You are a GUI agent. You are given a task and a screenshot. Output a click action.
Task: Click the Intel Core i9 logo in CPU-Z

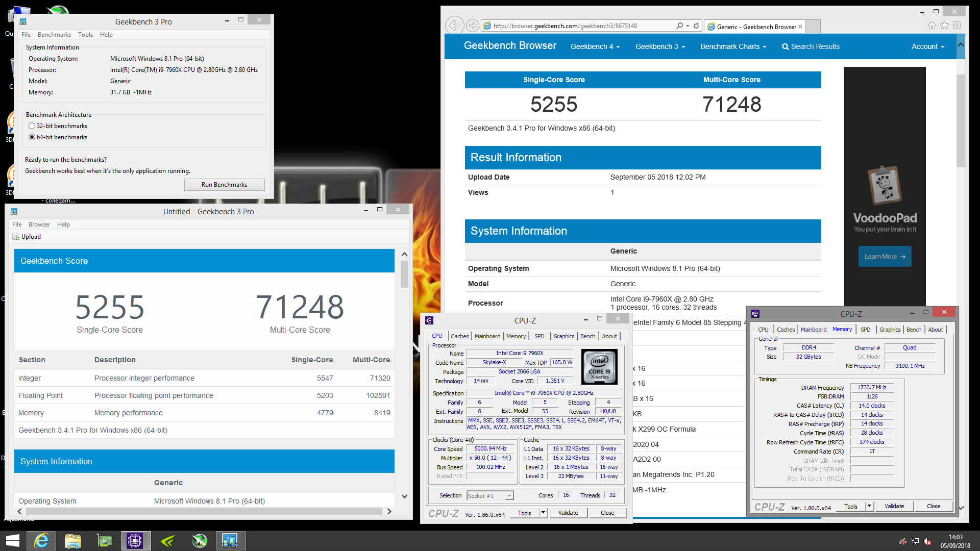(599, 367)
